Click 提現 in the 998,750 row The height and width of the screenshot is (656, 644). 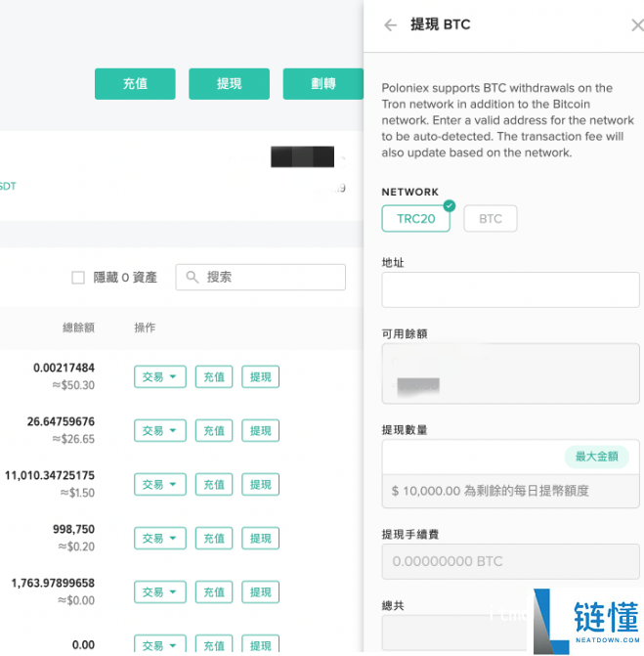(260, 538)
